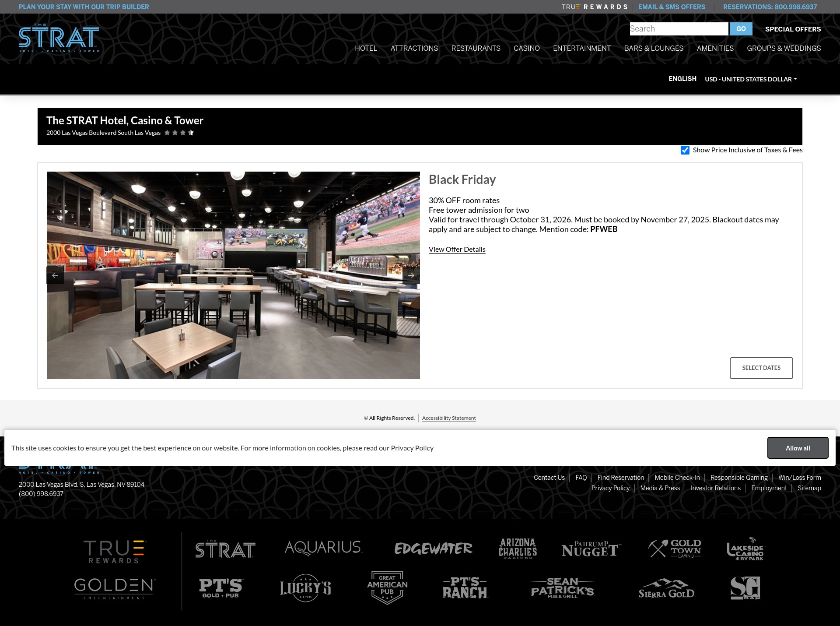Click the Black Friday offer title

[462, 179]
